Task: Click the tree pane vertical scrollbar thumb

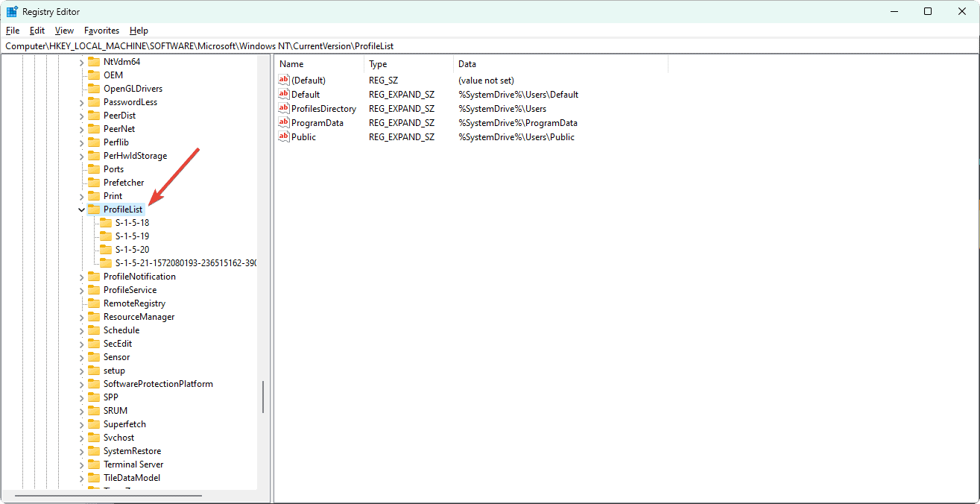Action: [263, 397]
